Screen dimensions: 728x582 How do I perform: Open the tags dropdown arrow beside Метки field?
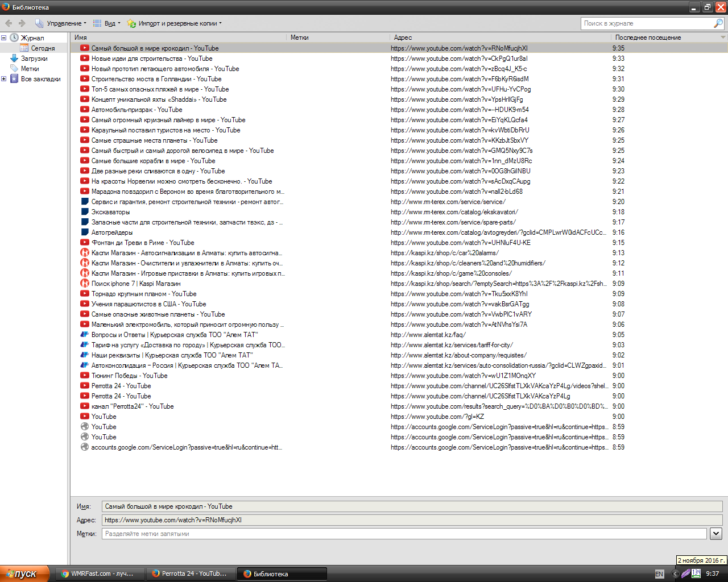(x=716, y=534)
